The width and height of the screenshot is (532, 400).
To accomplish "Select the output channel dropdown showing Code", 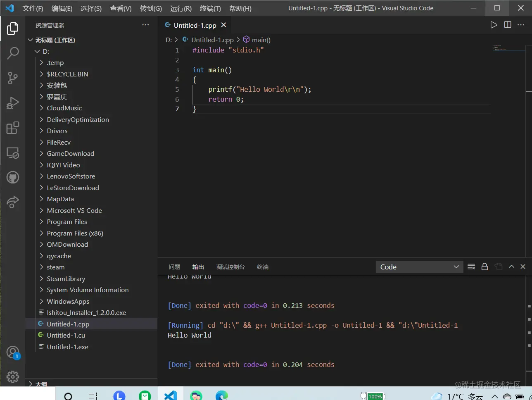I will click(x=419, y=267).
